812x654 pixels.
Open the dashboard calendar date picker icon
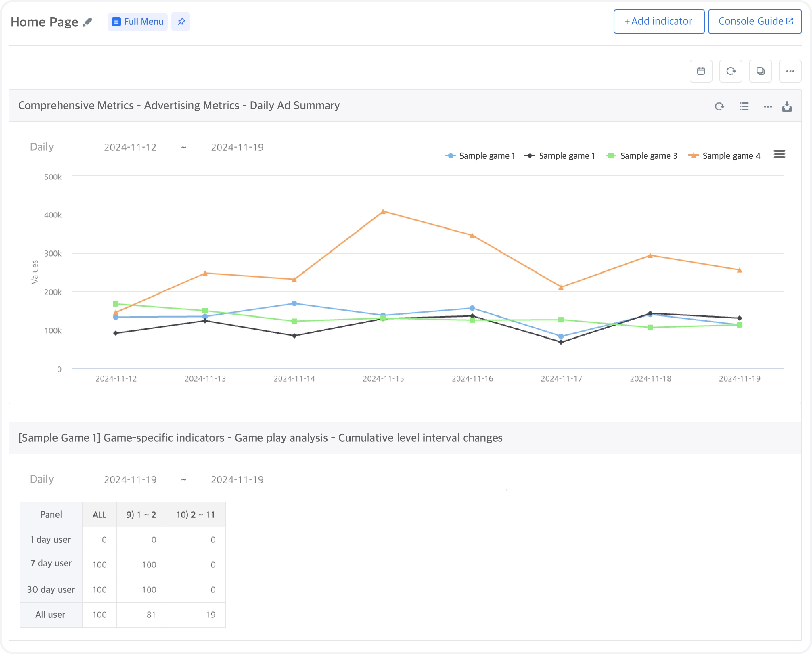tap(701, 71)
